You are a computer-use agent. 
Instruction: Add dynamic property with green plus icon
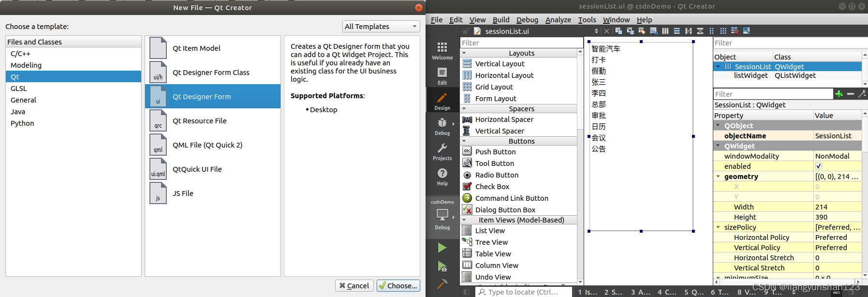pyautogui.click(x=839, y=94)
